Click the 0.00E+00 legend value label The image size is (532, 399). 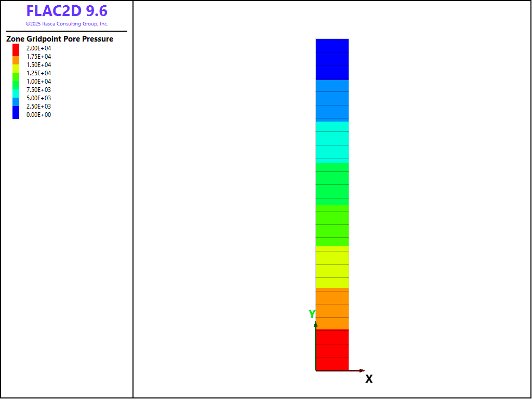point(39,115)
